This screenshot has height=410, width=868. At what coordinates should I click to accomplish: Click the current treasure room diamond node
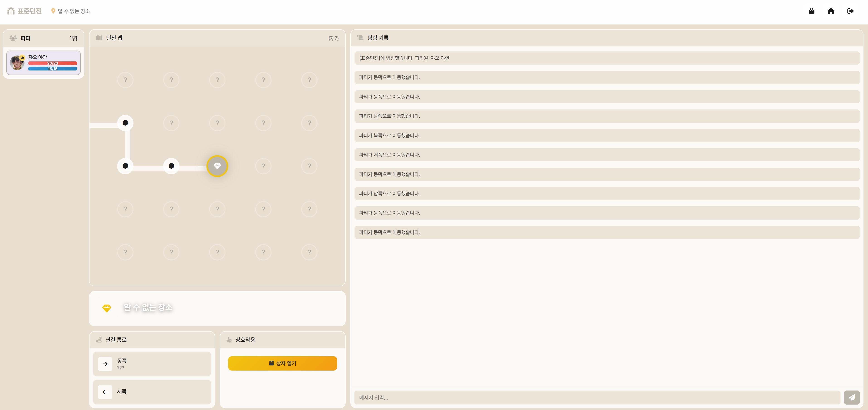click(217, 166)
